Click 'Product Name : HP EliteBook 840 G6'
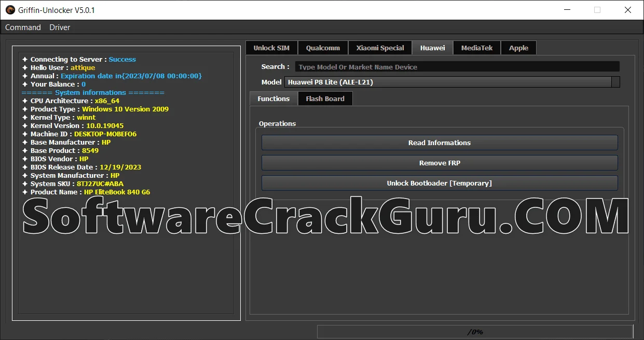The height and width of the screenshot is (340, 644). (86, 192)
